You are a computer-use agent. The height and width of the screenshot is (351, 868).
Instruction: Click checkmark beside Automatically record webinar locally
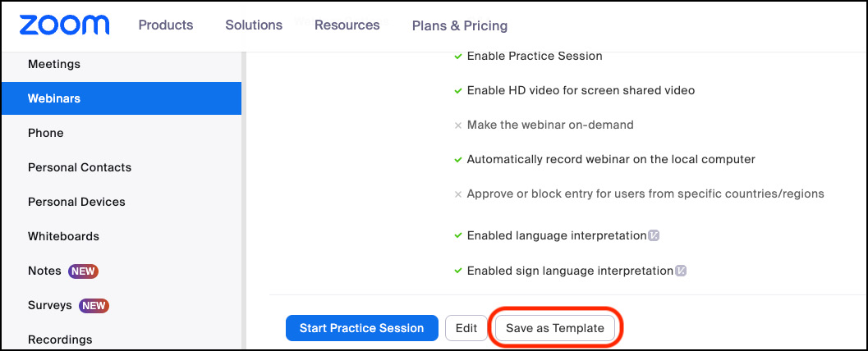457,160
